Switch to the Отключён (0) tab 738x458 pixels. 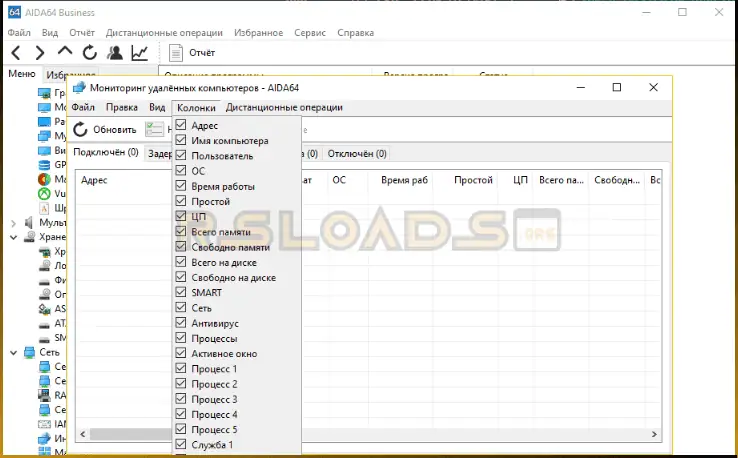pyautogui.click(x=357, y=153)
